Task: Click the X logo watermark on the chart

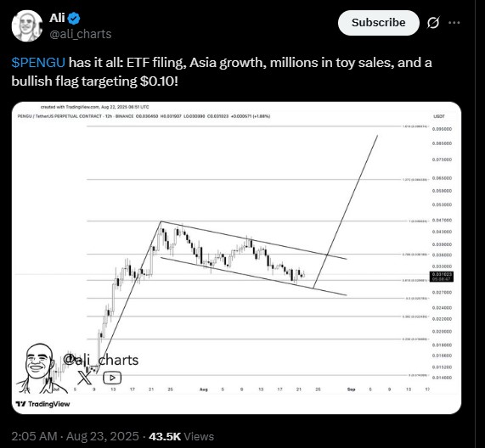Action: 84,378
